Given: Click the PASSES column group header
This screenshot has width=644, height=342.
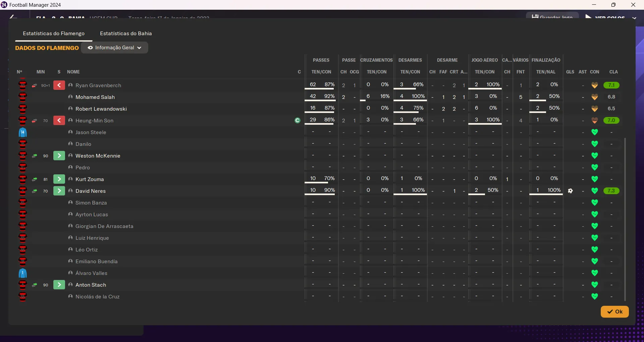Looking at the screenshot, I should (x=321, y=60).
